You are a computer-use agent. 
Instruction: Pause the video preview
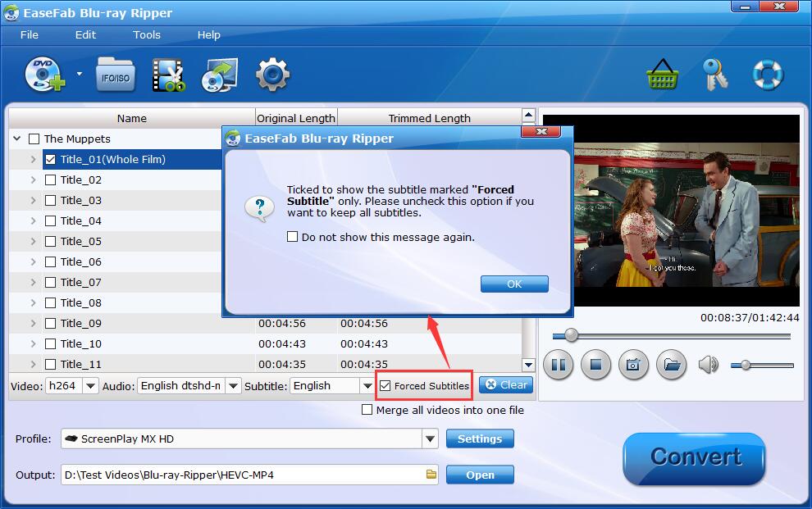click(x=559, y=365)
